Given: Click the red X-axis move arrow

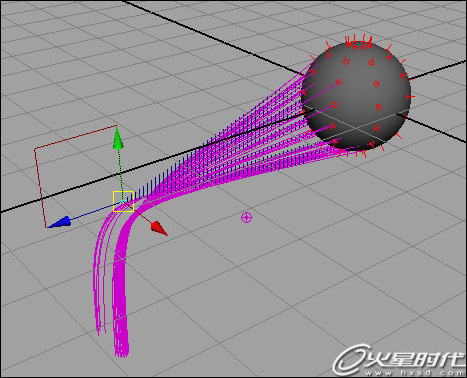Looking at the screenshot, I should click(159, 228).
